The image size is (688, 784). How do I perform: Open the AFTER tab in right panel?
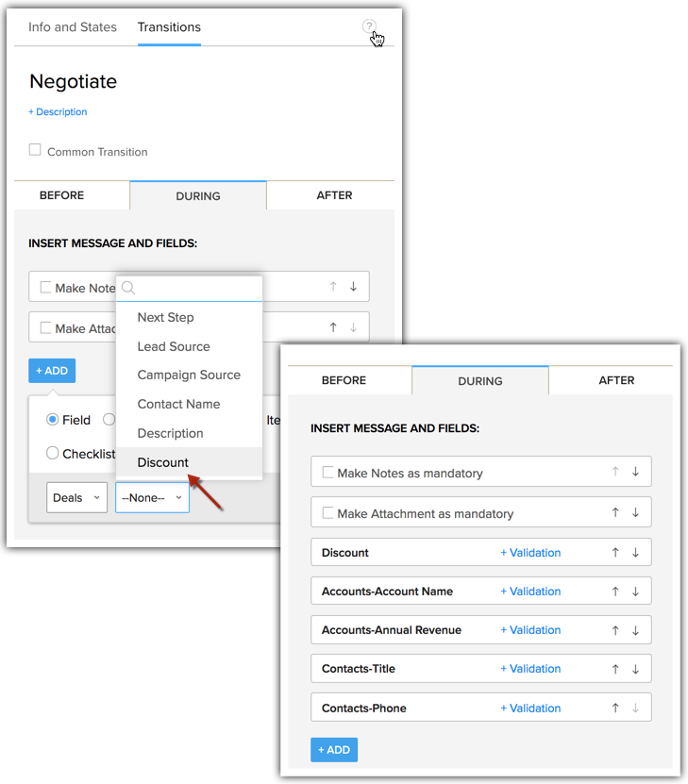point(616,380)
